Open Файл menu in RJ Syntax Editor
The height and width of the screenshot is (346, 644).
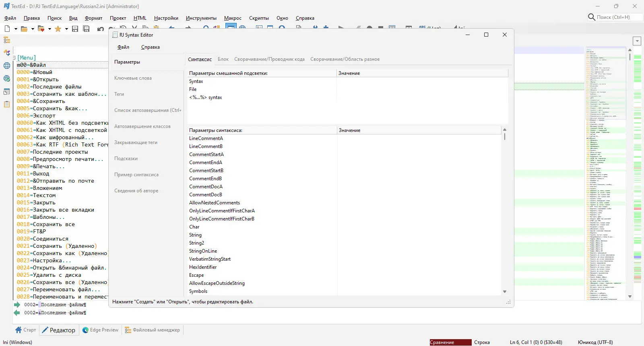123,47
